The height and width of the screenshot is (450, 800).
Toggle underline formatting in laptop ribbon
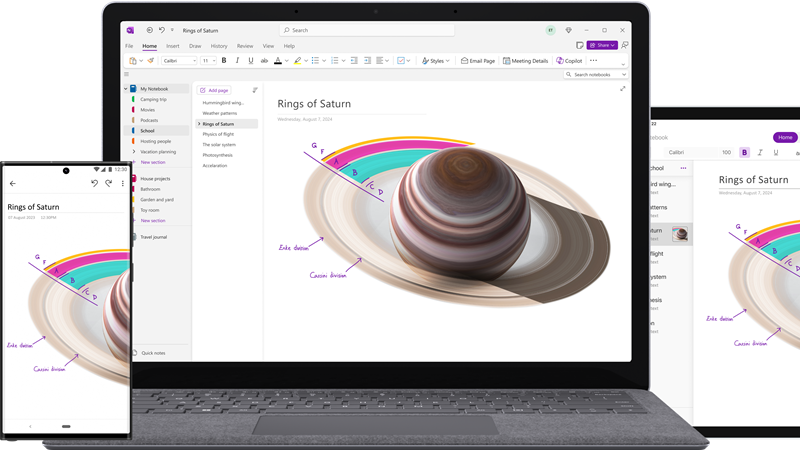tap(249, 61)
